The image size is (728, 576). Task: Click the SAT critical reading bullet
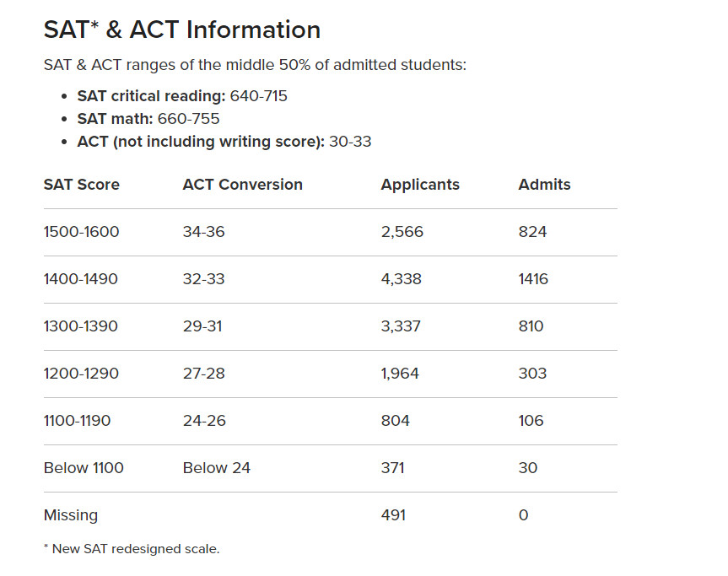click(182, 96)
